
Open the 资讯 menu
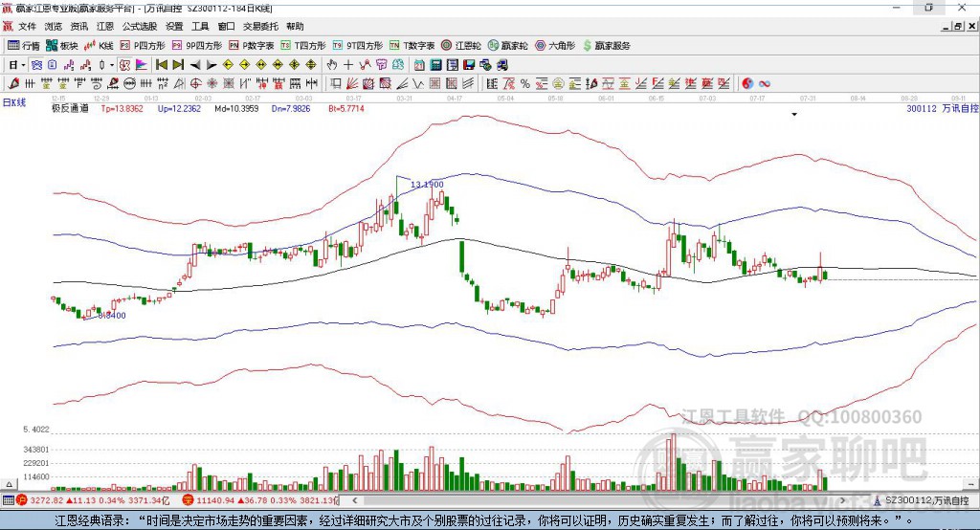pos(78,26)
